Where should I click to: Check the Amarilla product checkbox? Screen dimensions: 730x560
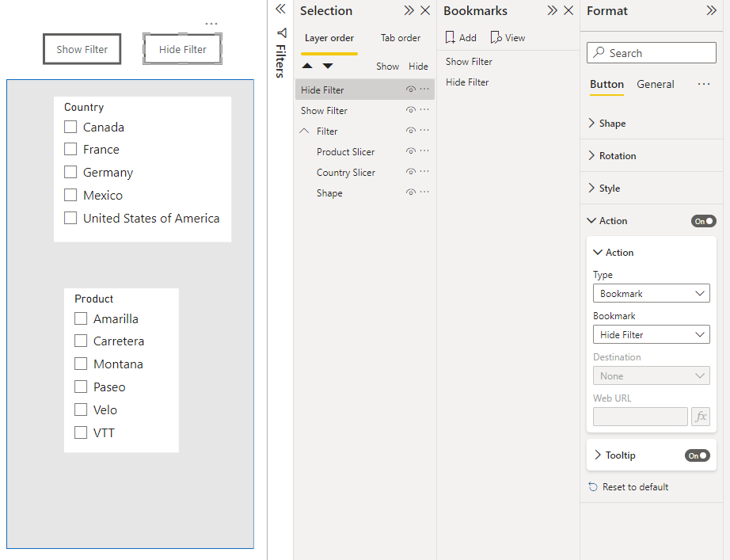[x=81, y=318]
